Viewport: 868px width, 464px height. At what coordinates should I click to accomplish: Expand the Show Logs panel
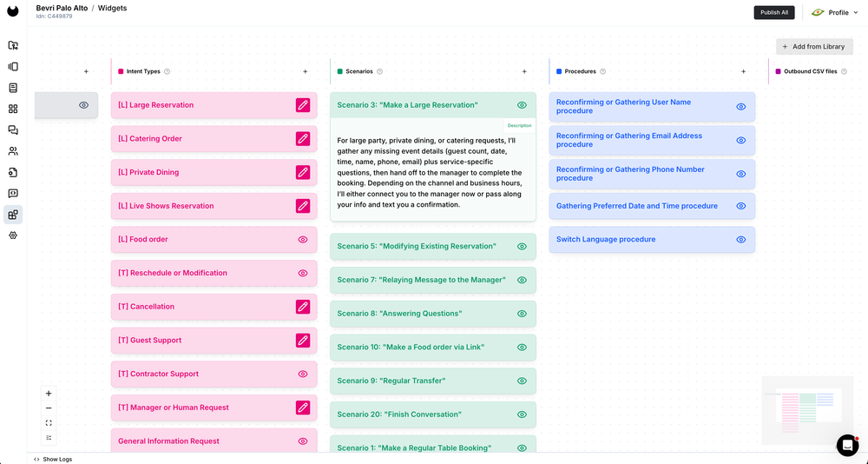click(x=53, y=459)
